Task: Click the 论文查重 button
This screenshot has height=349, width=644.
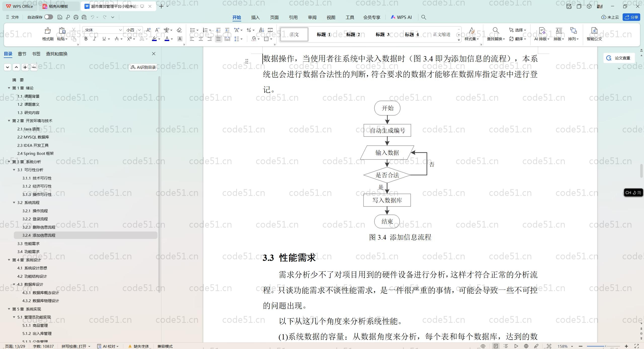Action: (x=619, y=58)
